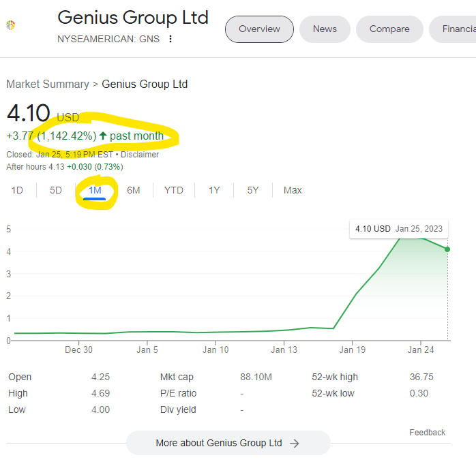This screenshot has width=476, height=466.
Task: Select the 1M time range
Action: pos(95,190)
